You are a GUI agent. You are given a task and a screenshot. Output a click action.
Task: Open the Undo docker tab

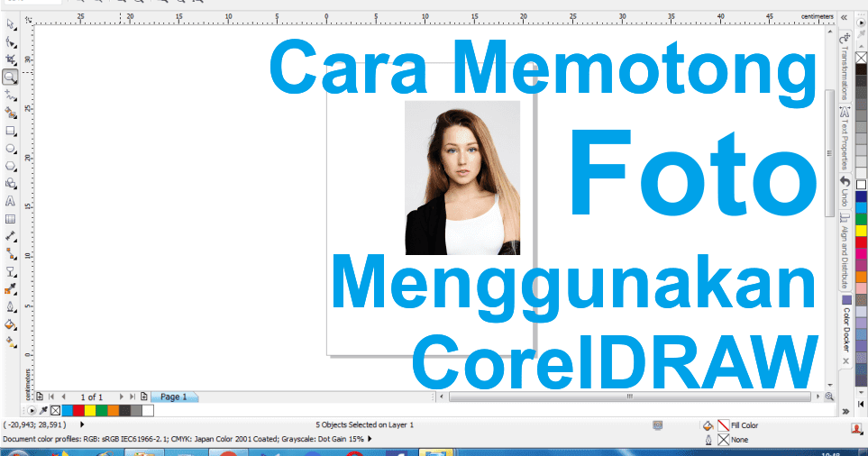click(x=845, y=191)
